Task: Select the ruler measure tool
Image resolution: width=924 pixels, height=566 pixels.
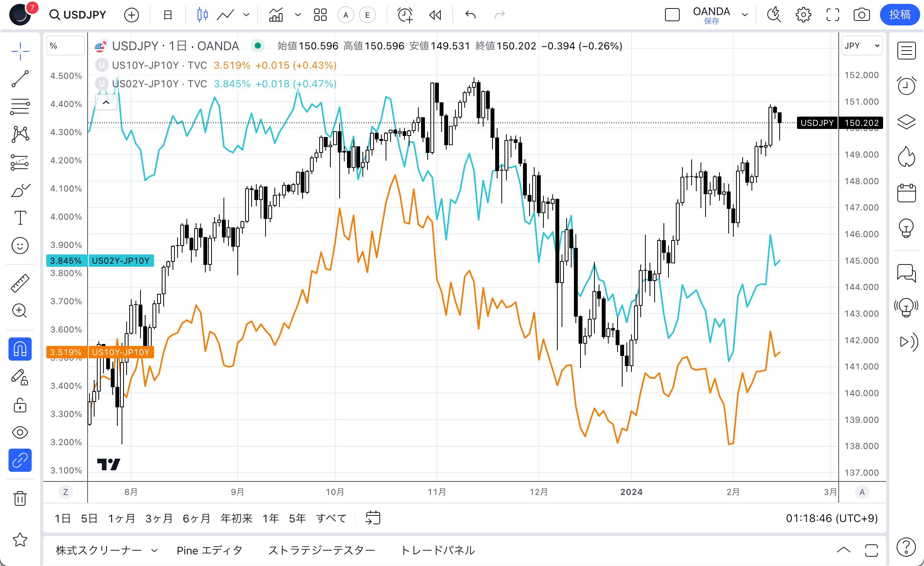Action: pyautogui.click(x=20, y=283)
